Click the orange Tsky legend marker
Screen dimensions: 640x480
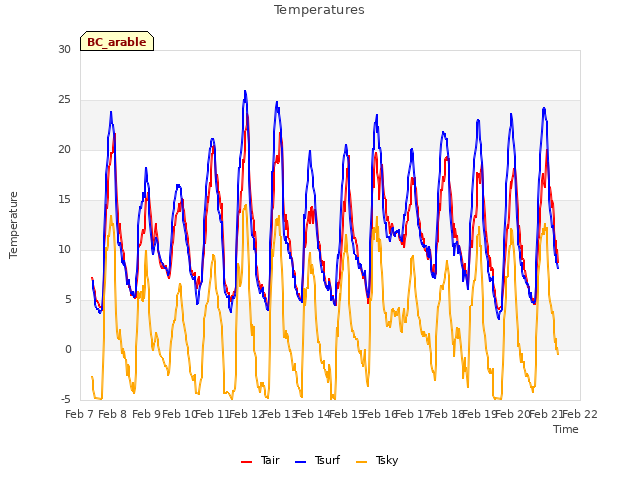(x=362, y=462)
